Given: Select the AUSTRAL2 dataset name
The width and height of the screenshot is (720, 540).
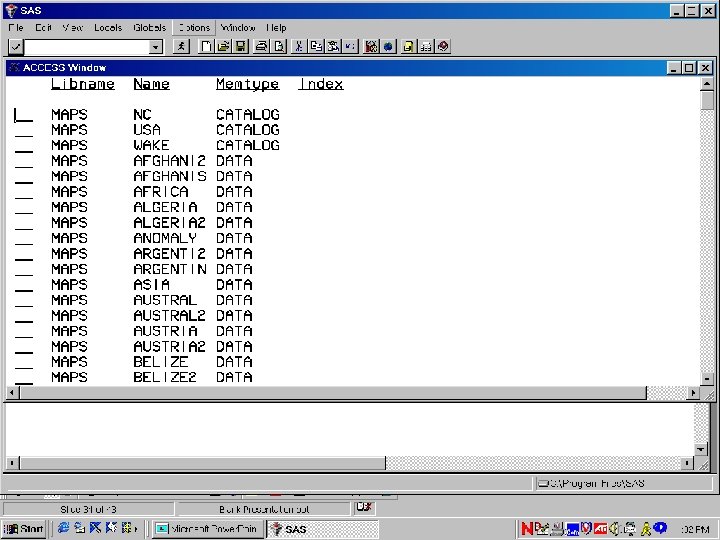Looking at the screenshot, I should tap(169, 315).
